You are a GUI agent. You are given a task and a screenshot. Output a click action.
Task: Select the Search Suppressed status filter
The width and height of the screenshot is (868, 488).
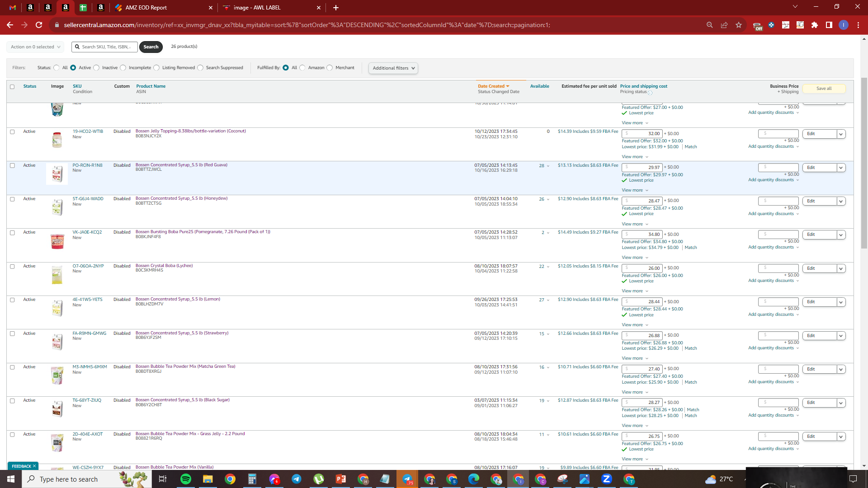tap(200, 68)
